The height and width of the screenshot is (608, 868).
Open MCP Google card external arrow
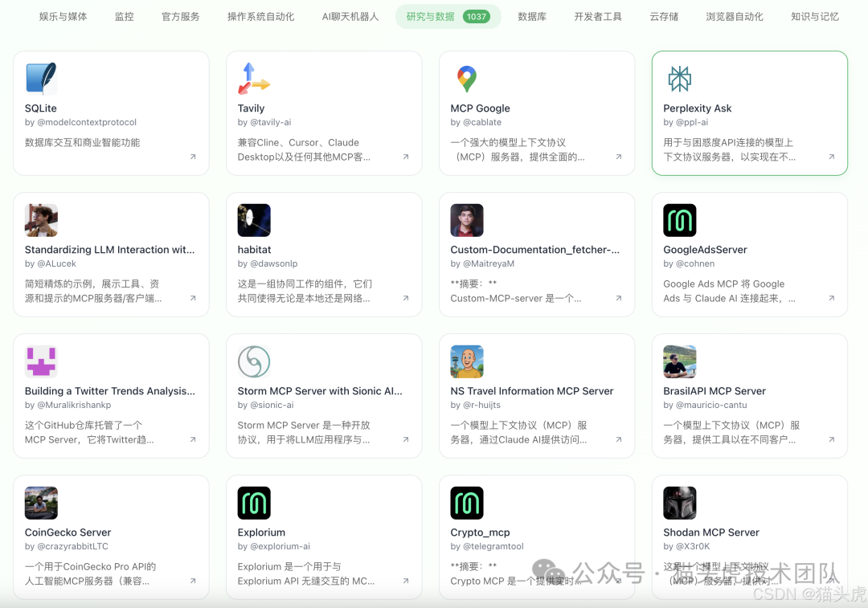click(x=619, y=157)
